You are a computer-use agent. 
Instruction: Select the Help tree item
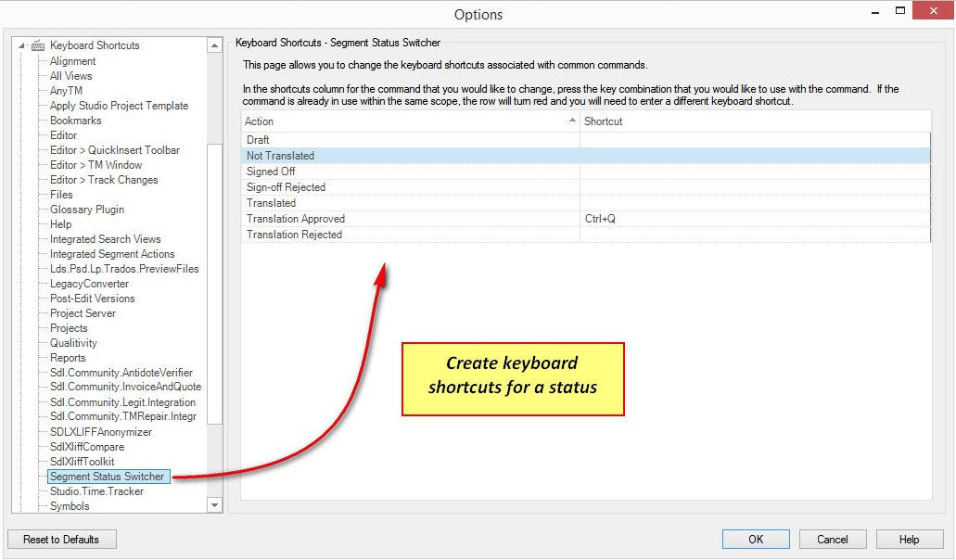point(60,224)
